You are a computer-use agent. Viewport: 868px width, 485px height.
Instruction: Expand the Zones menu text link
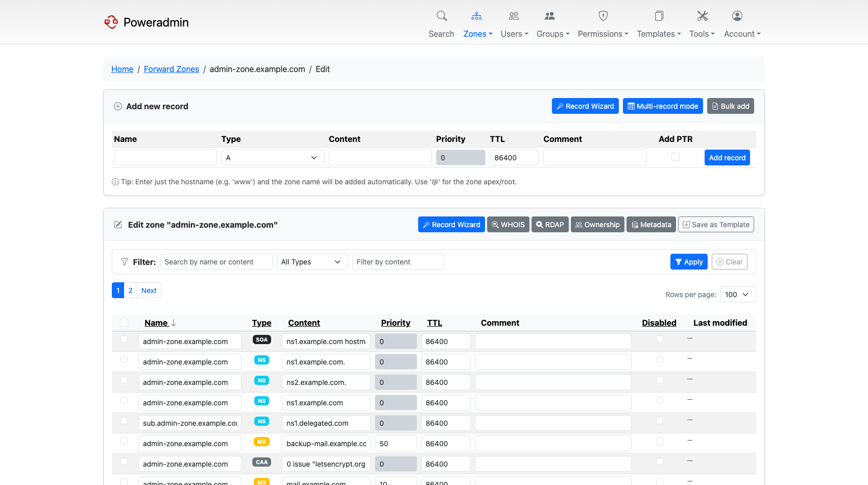478,34
